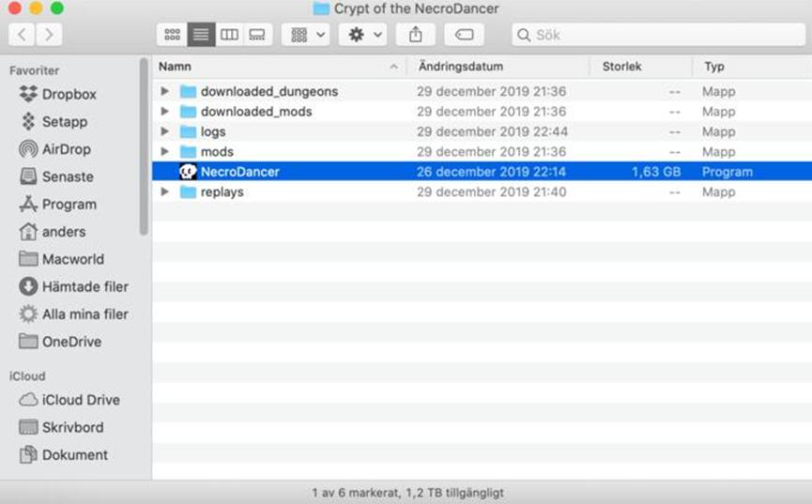Open the action gear dropdown menu
Image resolution: width=812 pixels, height=504 pixels.
(x=362, y=35)
